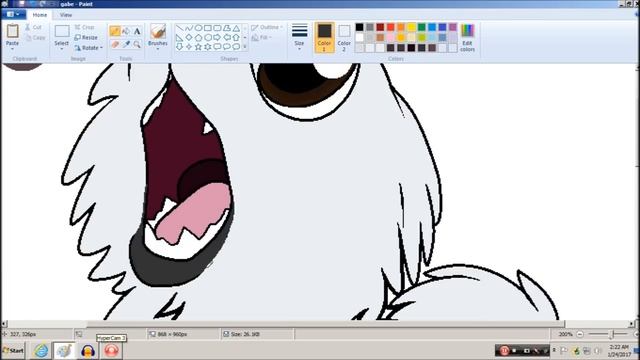Open the shape Outline dropdown
The image size is (640, 360).
267,27
